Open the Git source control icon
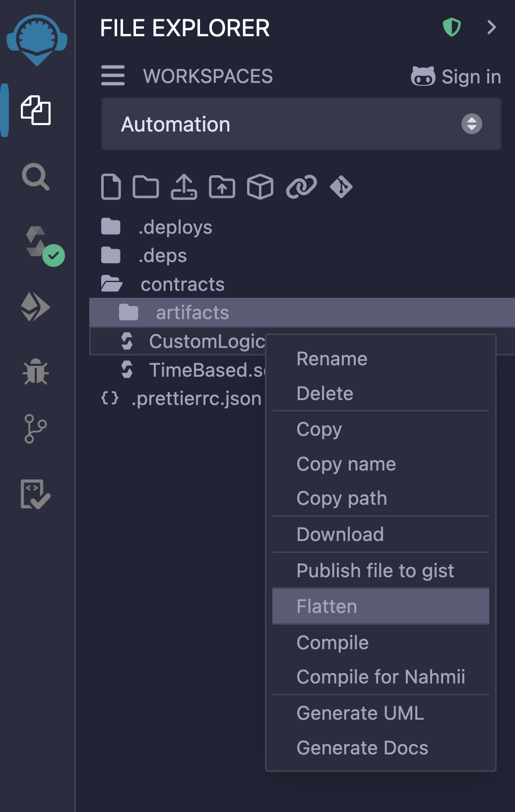This screenshot has width=515, height=812. coord(35,429)
